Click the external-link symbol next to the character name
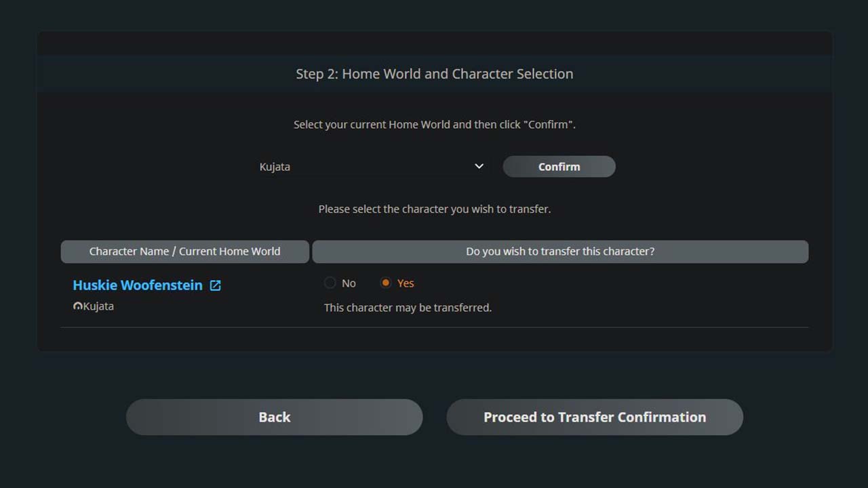The width and height of the screenshot is (868, 488). coord(215,285)
